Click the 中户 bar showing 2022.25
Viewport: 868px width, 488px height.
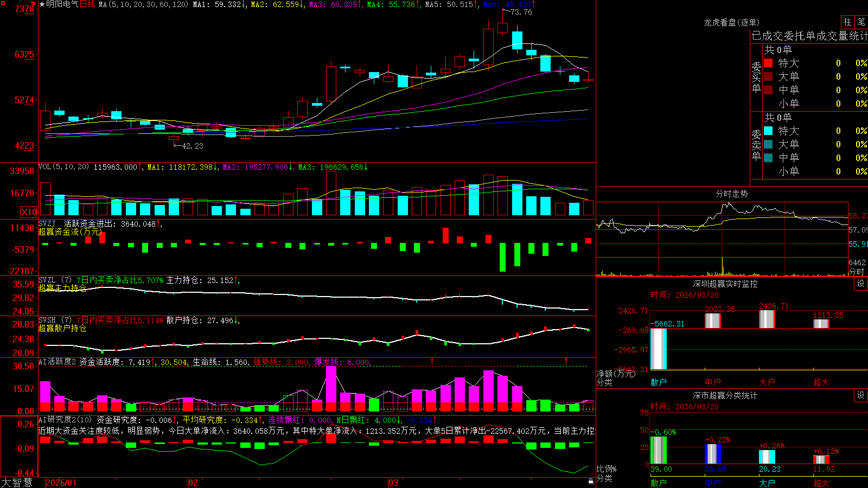click(x=713, y=320)
